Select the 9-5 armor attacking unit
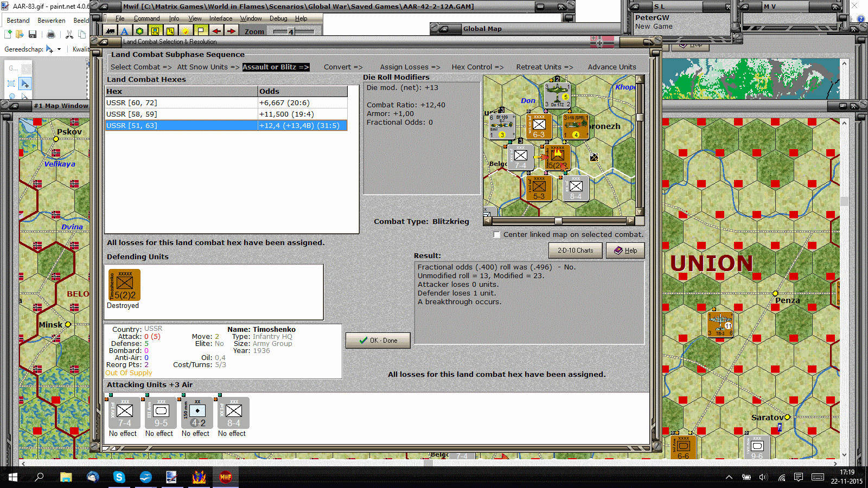The image size is (868, 488). point(161,413)
